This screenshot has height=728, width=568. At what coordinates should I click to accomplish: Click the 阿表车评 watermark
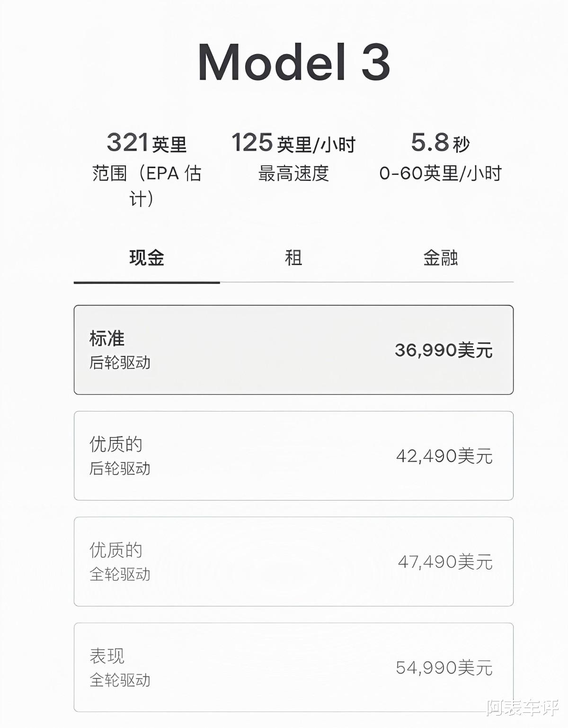522,708
